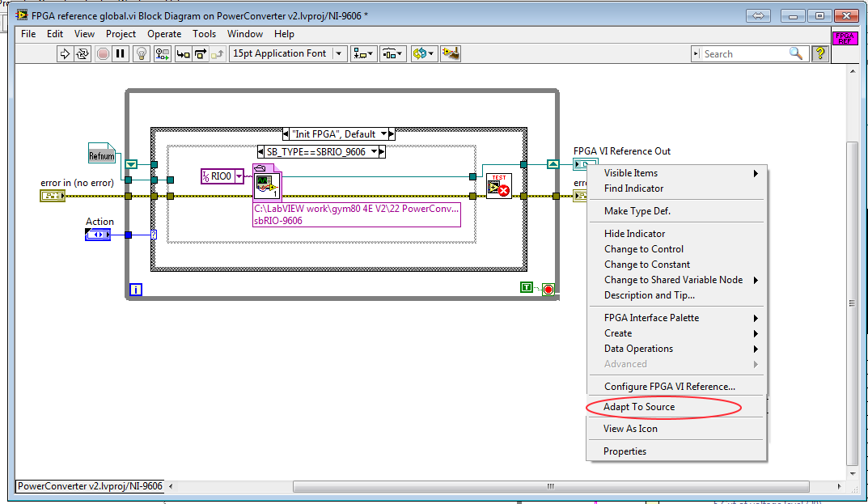Expand the RIO0 resource dropdown
This screenshot has width=868, height=504.
pos(239,176)
